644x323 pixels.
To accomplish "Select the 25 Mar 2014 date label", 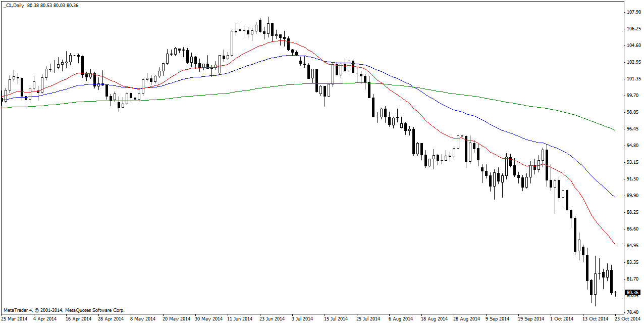I will tap(15, 319).
